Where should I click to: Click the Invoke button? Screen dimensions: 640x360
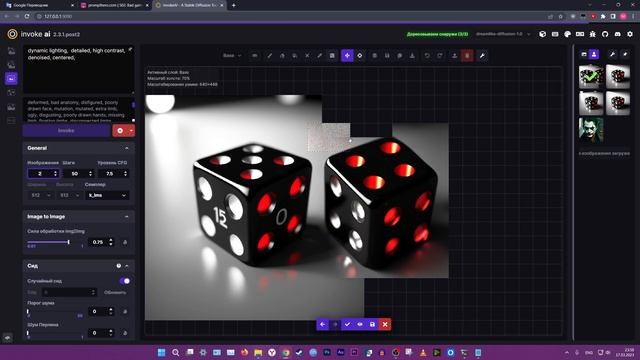[x=66, y=131]
